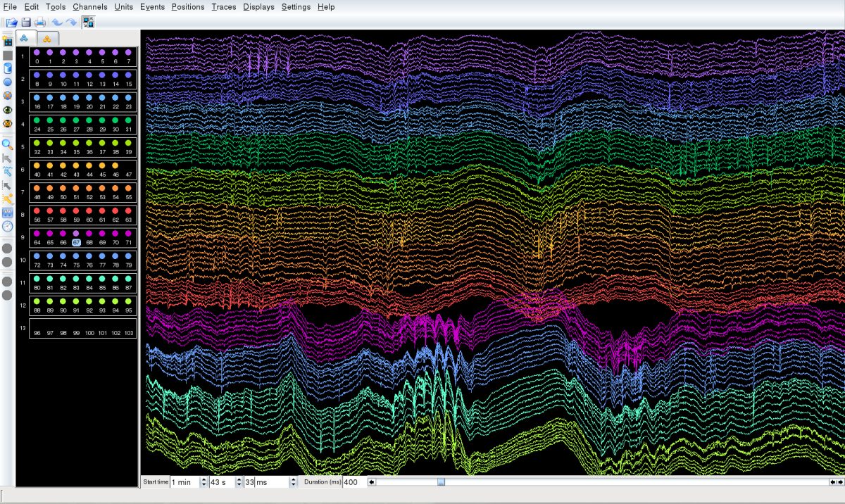The width and height of the screenshot is (845, 504).
Task: Open the Settings menu
Action: [x=296, y=7]
